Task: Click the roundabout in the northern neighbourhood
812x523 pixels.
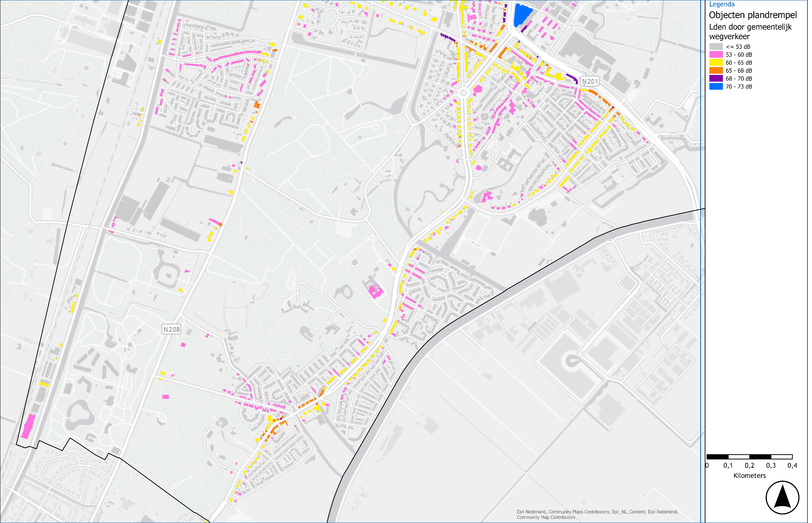Action: click(x=463, y=93)
